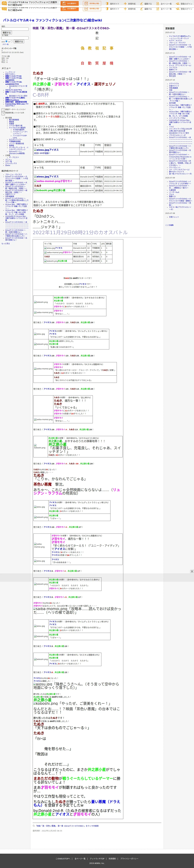
Task: Open the (タグ一覧) link under tag search
Action: pos(6,45)
